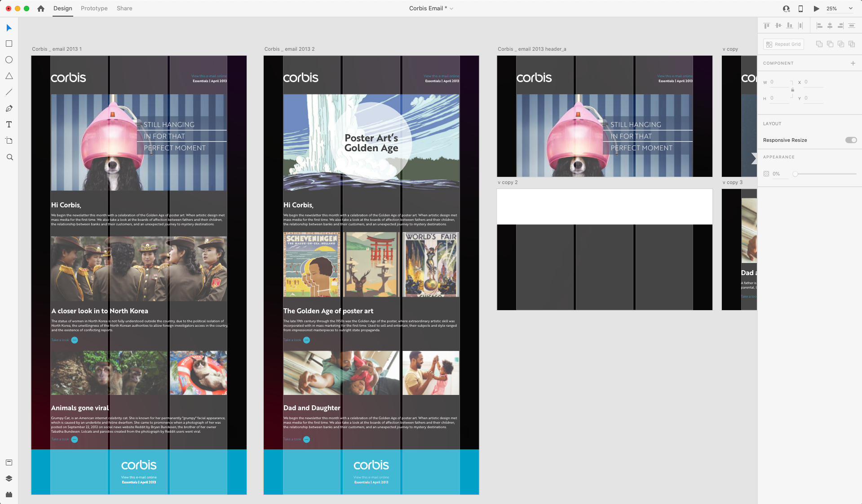
Task: Select artboard label 'Corbis _ email 2013 1'
Action: point(57,49)
